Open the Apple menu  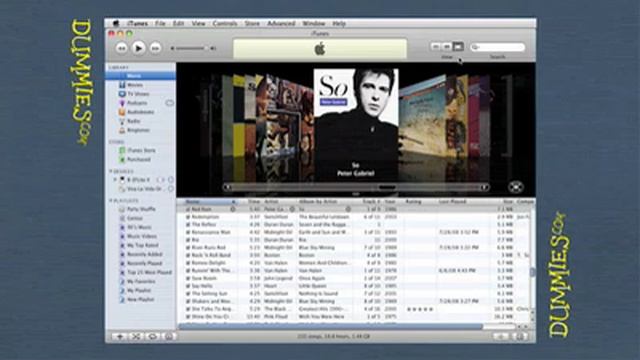[x=116, y=24]
